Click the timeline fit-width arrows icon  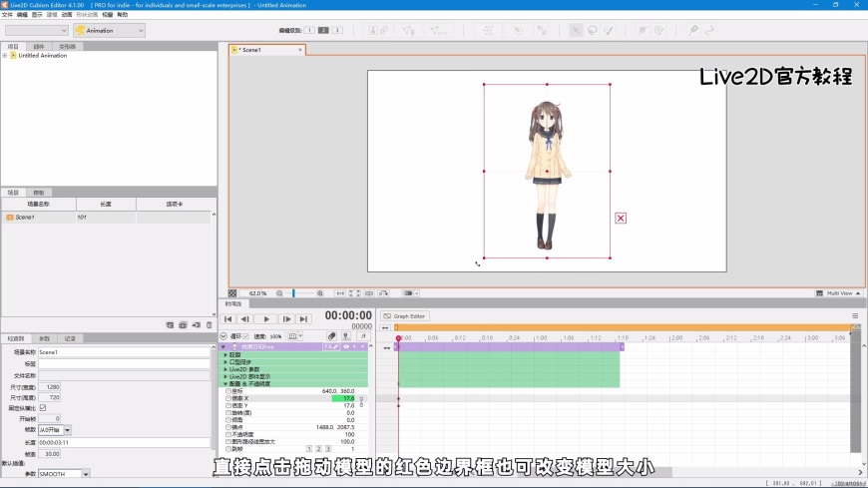point(385,328)
